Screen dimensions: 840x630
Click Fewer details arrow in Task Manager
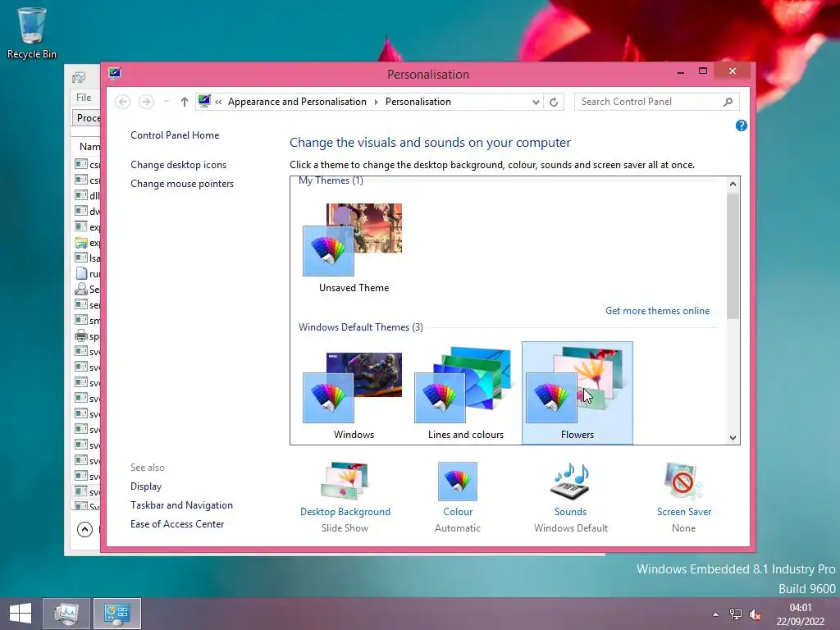coord(84,529)
